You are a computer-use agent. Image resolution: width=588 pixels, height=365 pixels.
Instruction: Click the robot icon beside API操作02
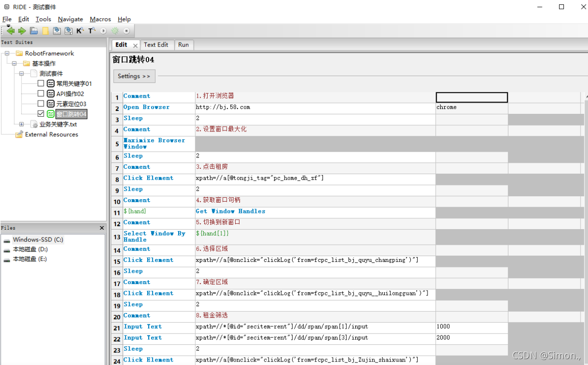point(51,94)
